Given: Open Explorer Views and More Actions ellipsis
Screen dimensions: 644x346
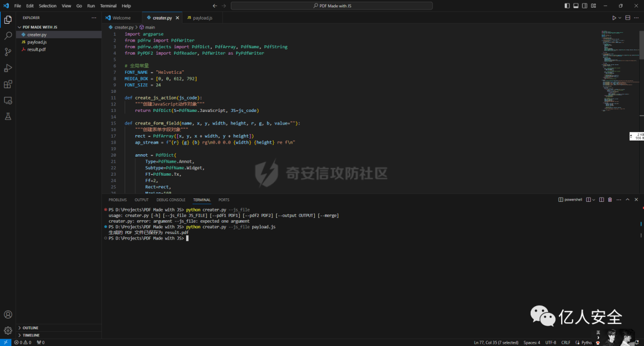Looking at the screenshot, I should point(94,18).
